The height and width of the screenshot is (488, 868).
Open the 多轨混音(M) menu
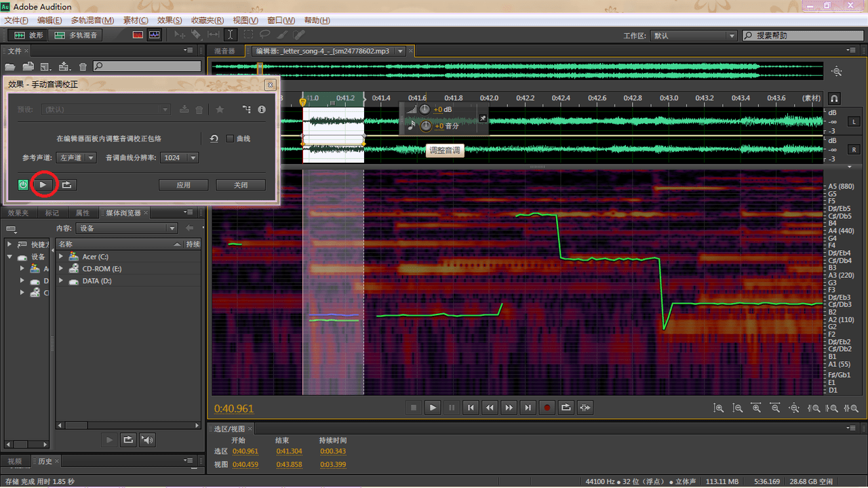point(92,20)
